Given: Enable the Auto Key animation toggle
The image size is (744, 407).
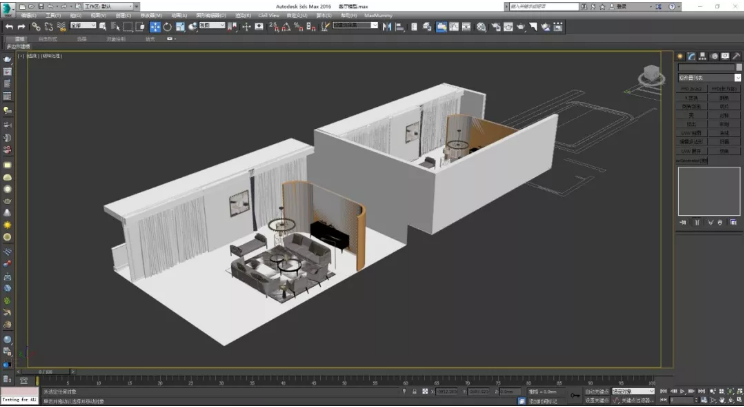Looking at the screenshot, I should [597, 390].
